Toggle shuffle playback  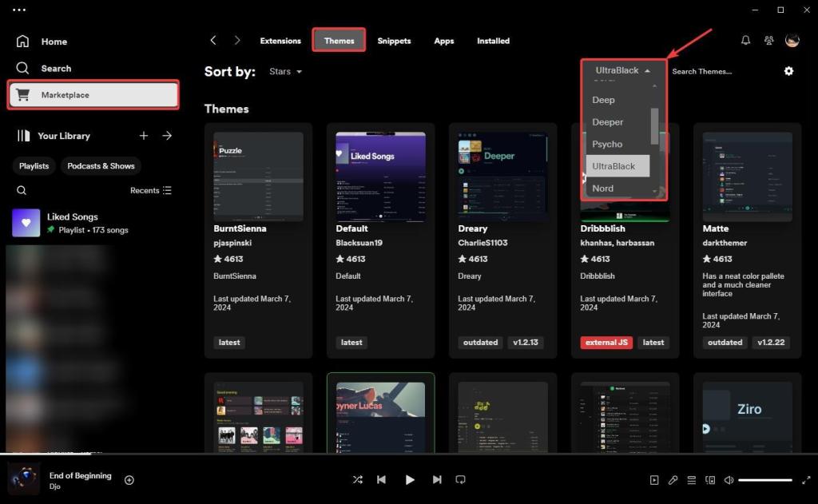[x=357, y=479]
